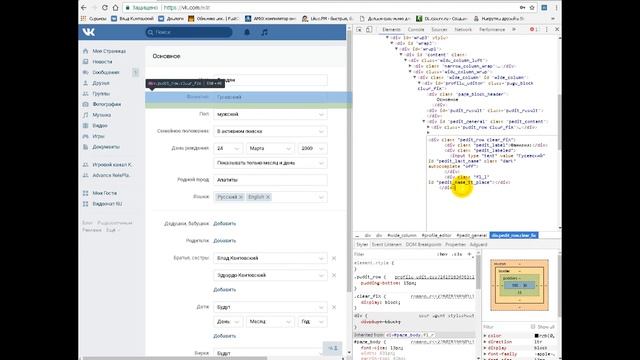Open Новости in left menu

click(102, 62)
